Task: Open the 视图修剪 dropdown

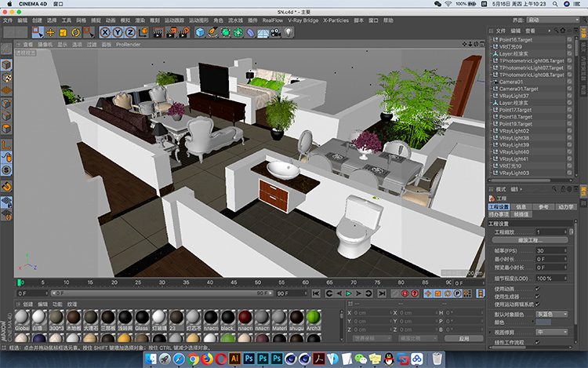Action: pyautogui.click(x=552, y=332)
